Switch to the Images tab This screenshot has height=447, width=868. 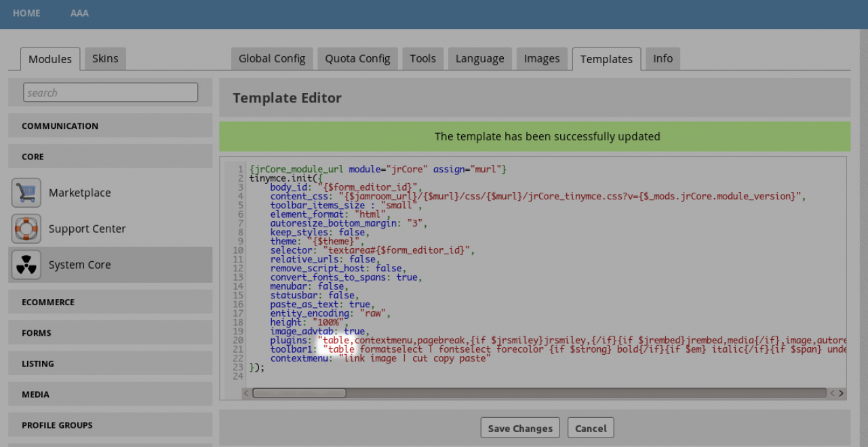[542, 58]
